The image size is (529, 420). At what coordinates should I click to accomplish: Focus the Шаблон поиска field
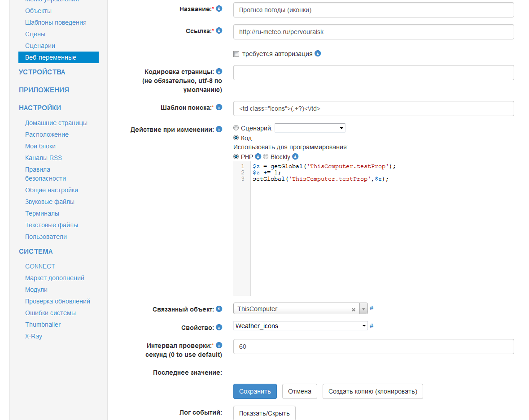coord(373,108)
